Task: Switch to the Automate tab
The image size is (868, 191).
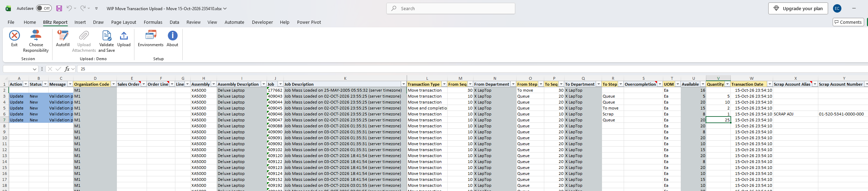Action: tap(234, 22)
